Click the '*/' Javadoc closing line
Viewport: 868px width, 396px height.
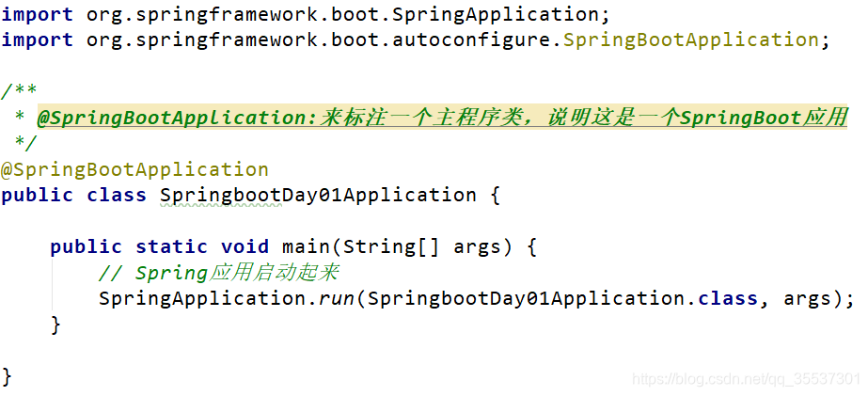tap(25, 143)
